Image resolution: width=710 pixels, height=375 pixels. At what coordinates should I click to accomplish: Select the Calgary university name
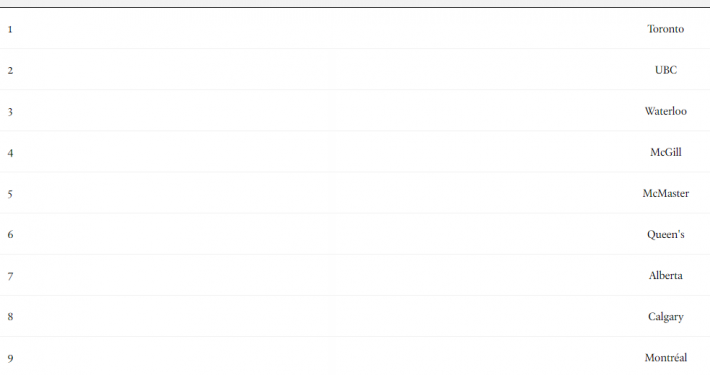tap(666, 317)
